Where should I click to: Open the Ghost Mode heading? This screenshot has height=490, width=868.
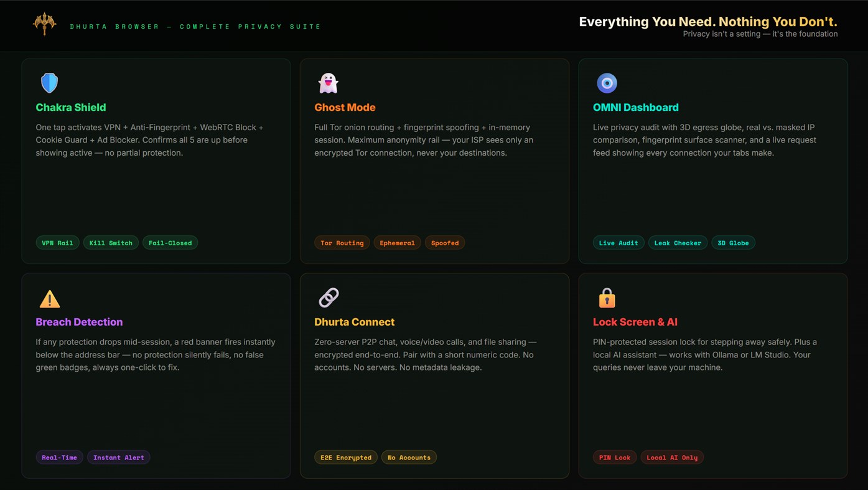point(345,107)
